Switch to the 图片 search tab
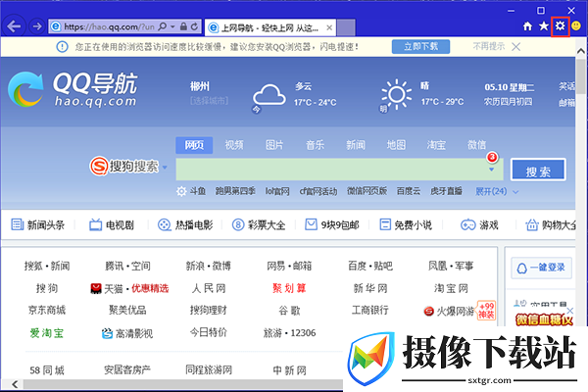This screenshot has width=588, height=392. coord(274,145)
